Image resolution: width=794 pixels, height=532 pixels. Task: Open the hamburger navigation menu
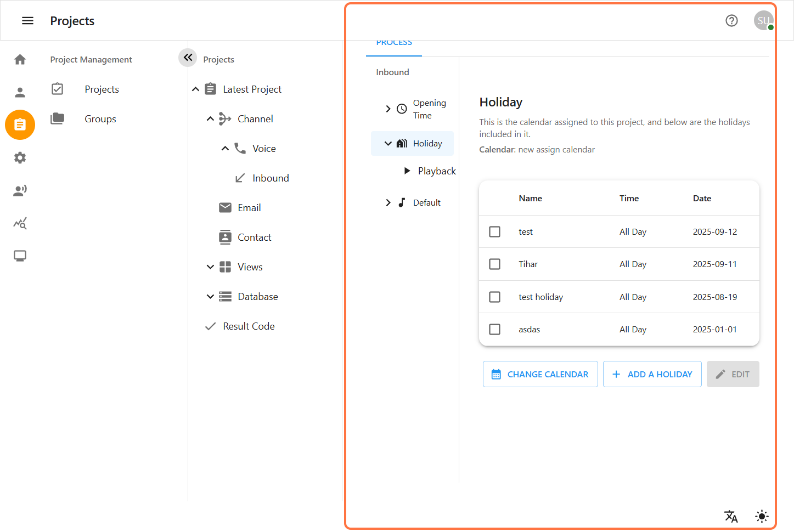click(27, 21)
